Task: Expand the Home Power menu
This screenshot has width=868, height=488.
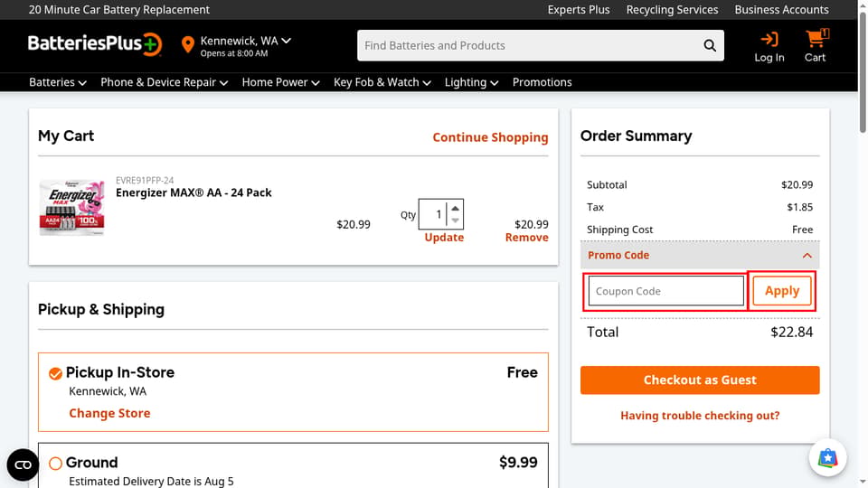Action: [x=280, y=82]
